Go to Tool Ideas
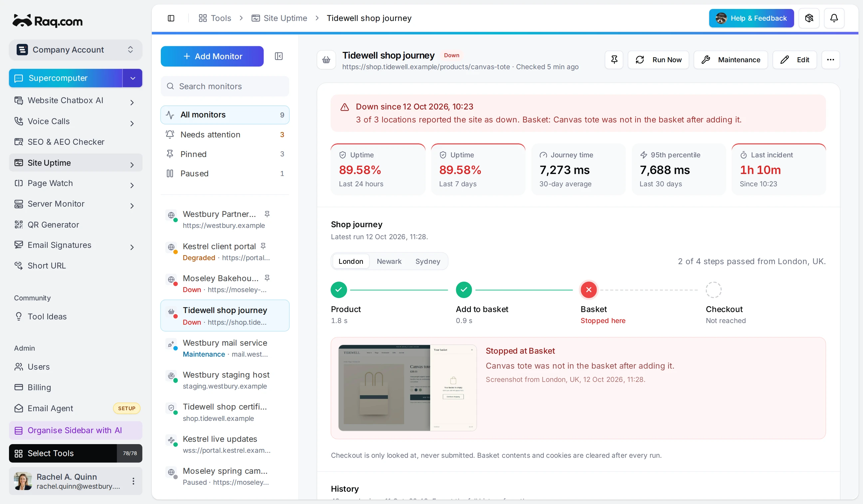The image size is (863, 504). (75, 316)
